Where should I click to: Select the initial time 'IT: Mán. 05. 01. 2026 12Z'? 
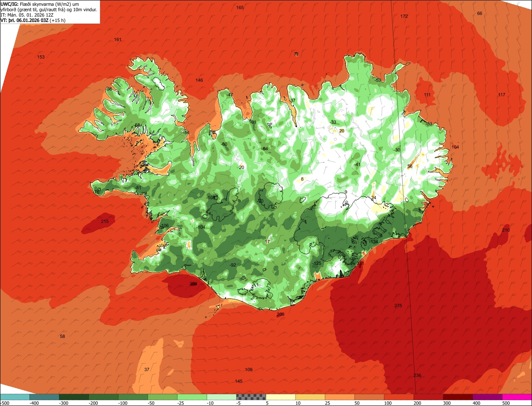tap(27, 15)
